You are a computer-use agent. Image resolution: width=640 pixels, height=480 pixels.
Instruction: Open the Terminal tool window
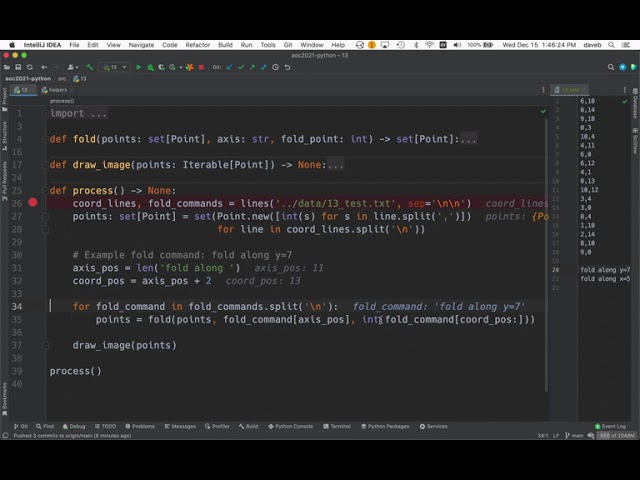[337, 426]
